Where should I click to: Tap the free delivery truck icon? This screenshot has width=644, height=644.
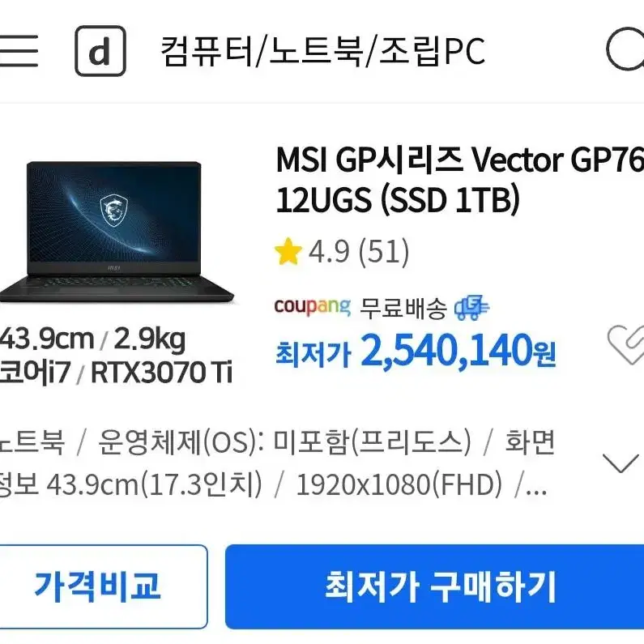471,308
